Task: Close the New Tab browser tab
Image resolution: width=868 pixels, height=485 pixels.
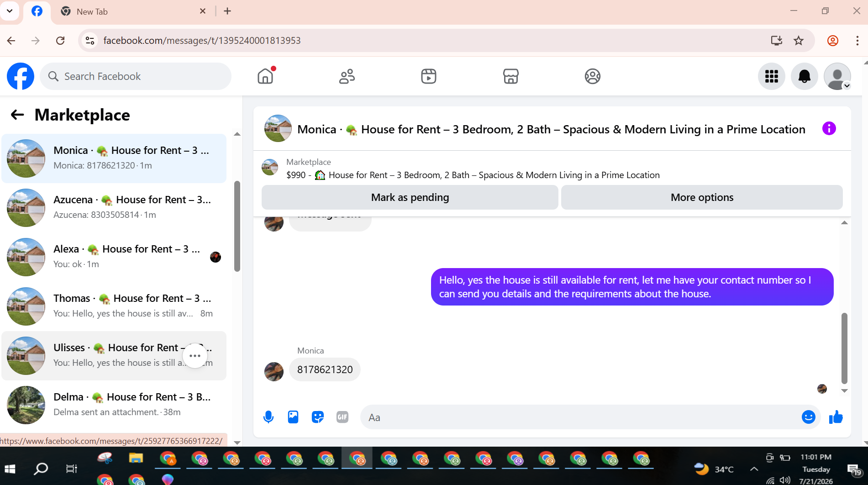Action: point(203,11)
